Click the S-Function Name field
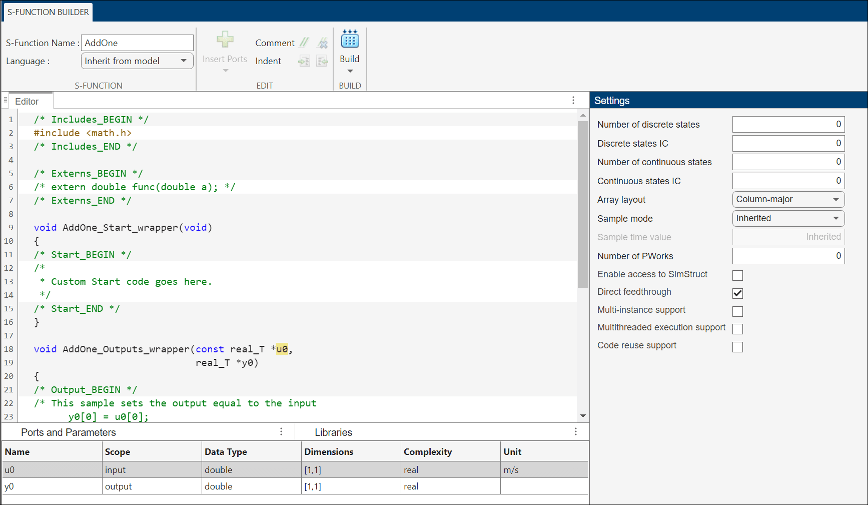This screenshot has width=868, height=505. coord(137,43)
